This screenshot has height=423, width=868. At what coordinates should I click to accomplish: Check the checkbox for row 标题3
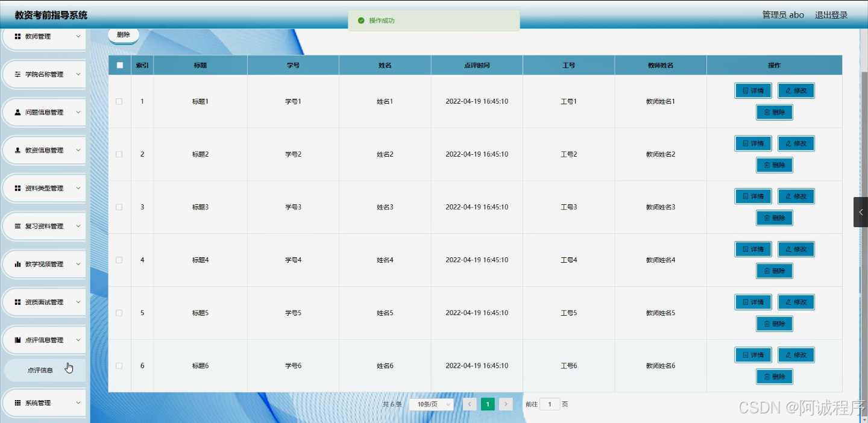click(x=119, y=207)
